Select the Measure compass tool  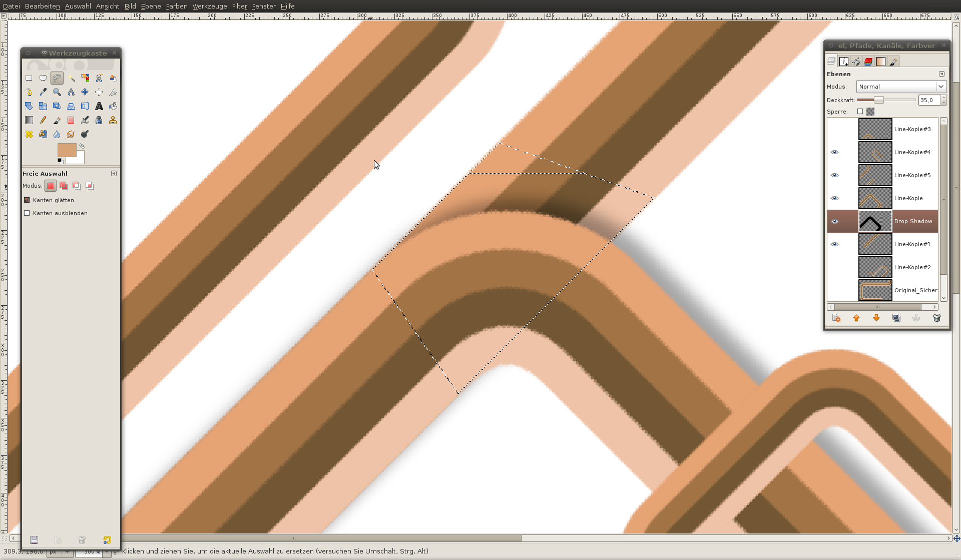pyautogui.click(x=71, y=92)
